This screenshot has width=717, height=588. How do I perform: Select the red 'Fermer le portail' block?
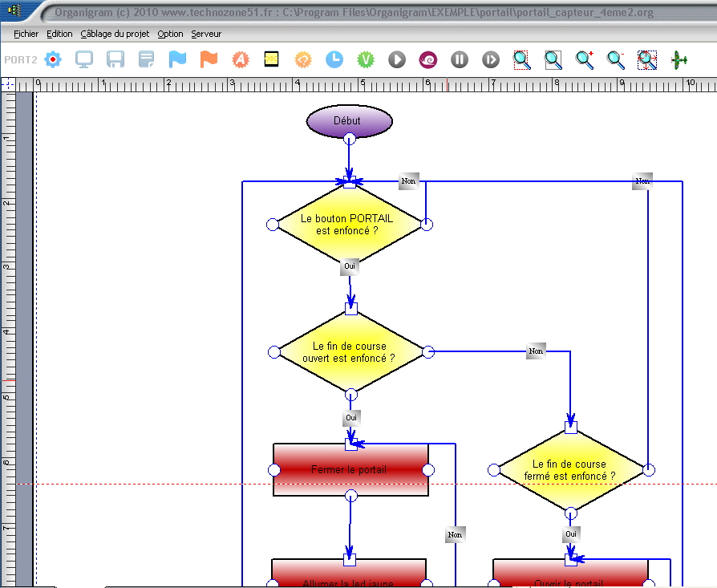[x=350, y=470]
